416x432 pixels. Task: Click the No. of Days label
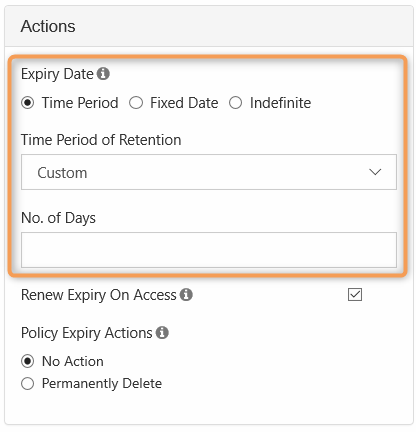point(58,218)
